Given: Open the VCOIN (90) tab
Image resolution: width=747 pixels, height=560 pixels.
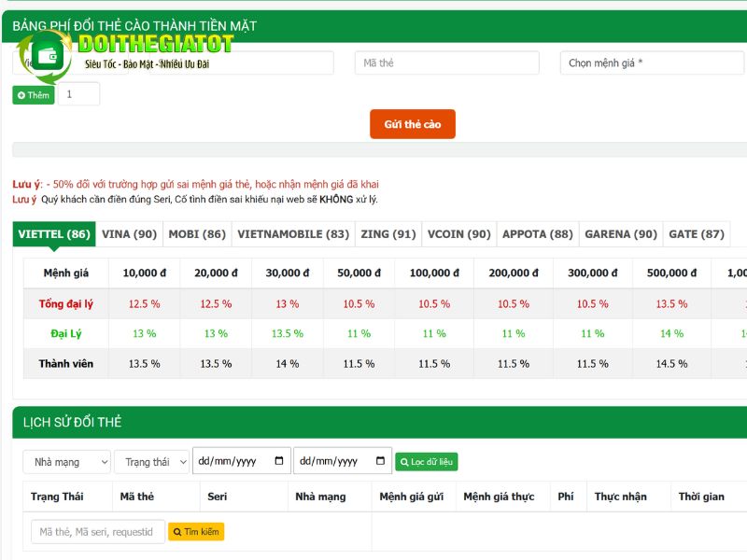Looking at the screenshot, I should [x=458, y=234].
